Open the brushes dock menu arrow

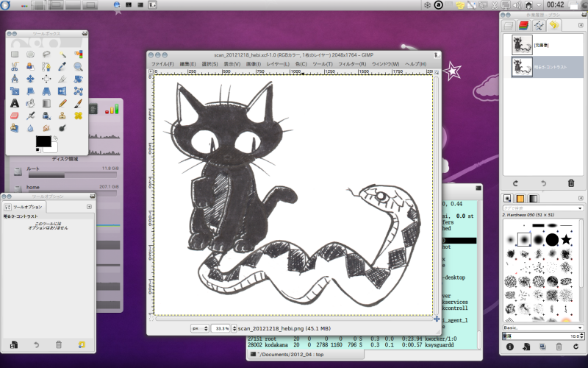tap(581, 198)
